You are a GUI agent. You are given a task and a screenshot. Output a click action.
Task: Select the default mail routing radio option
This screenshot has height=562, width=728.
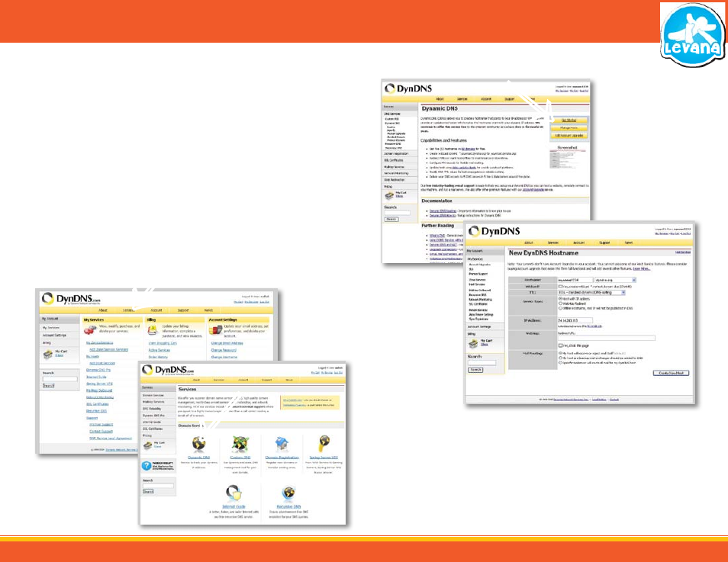[x=560, y=354]
